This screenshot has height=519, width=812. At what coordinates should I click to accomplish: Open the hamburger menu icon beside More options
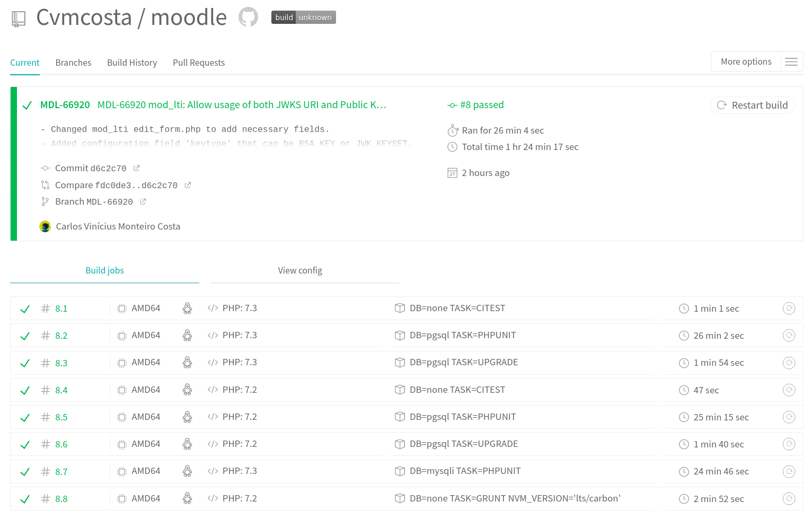pos(791,61)
